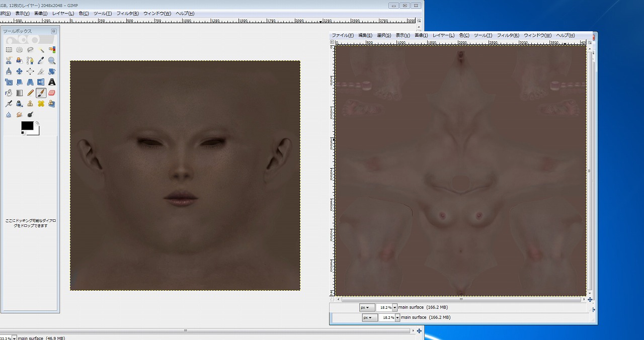The image size is (644, 340).
Task: Open ウィンドウ(W) menu in body texture window
Action: tap(537, 35)
